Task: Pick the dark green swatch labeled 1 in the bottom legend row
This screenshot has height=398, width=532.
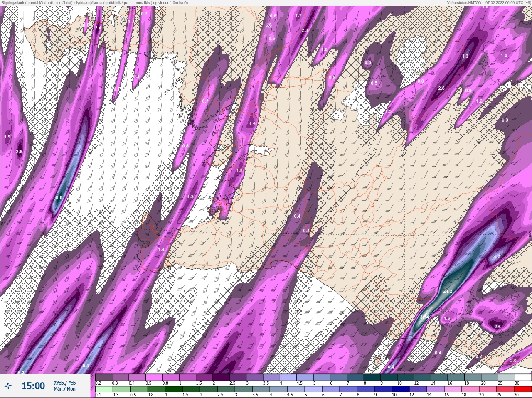Action: click(x=174, y=390)
